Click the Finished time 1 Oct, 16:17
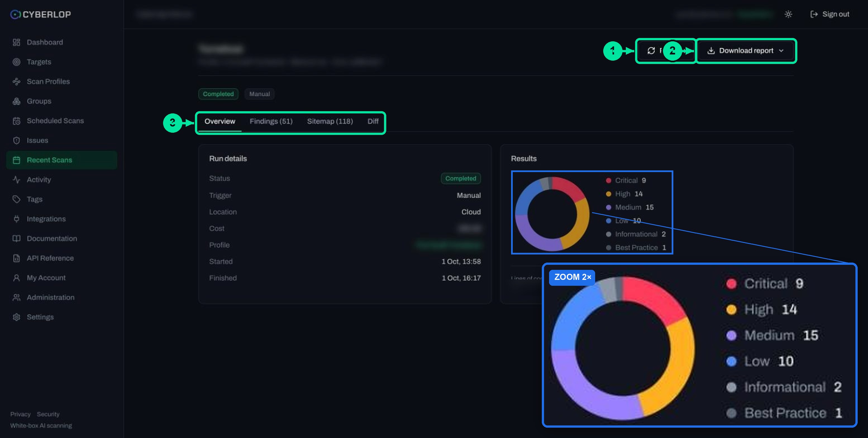The image size is (868, 438). 461,278
